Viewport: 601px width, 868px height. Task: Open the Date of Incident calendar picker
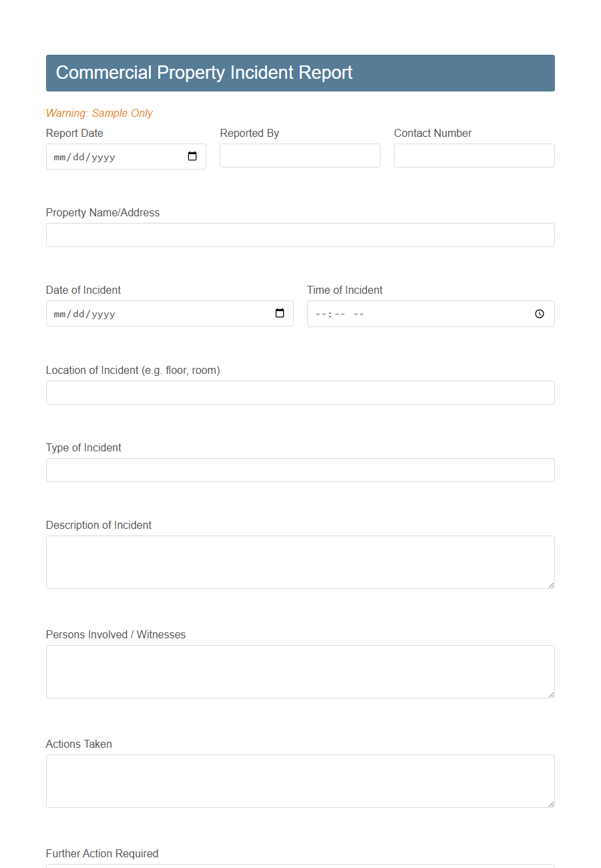[279, 313]
